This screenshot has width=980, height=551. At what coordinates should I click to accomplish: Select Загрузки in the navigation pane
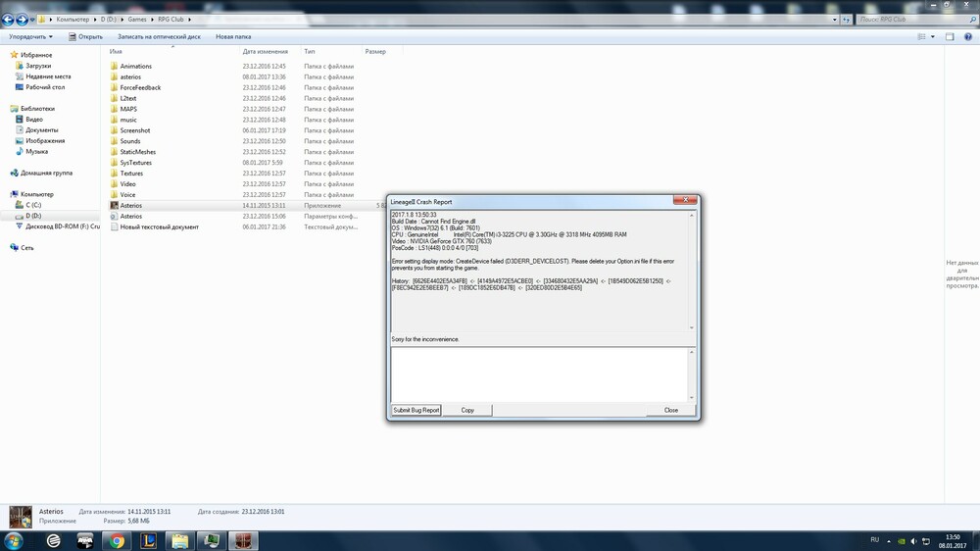point(38,66)
